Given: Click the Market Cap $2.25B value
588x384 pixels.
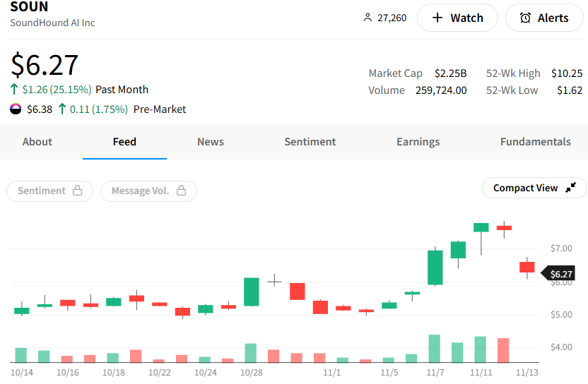Looking at the screenshot, I should click(x=450, y=73).
